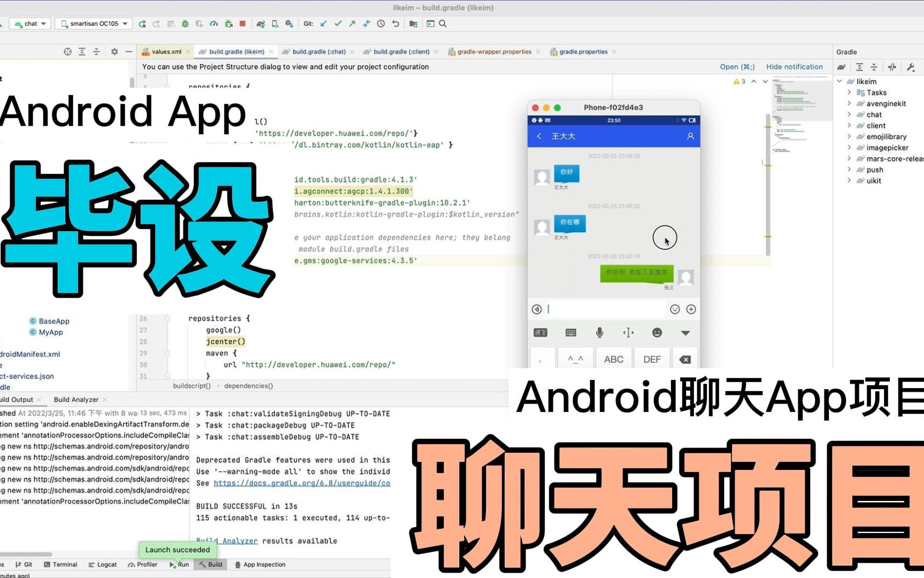924x578 pixels.
Task: Open search everywhere magnifier icon
Action: point(442,24)
